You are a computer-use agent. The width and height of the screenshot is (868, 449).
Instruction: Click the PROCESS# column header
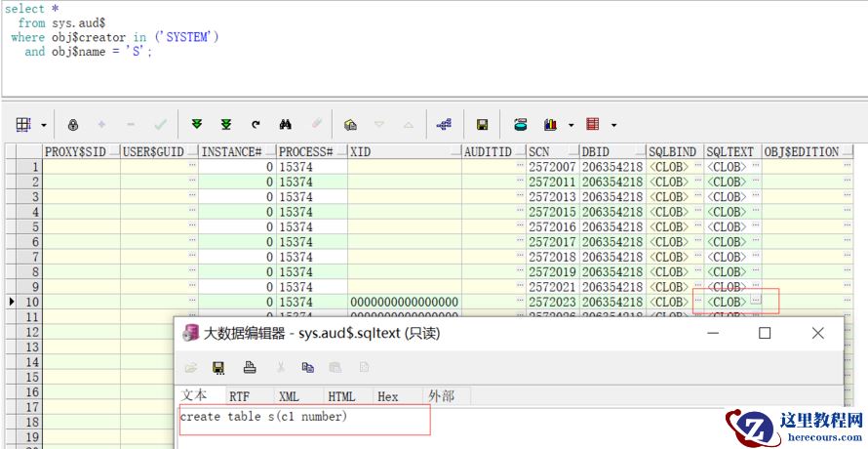(312, 152)
